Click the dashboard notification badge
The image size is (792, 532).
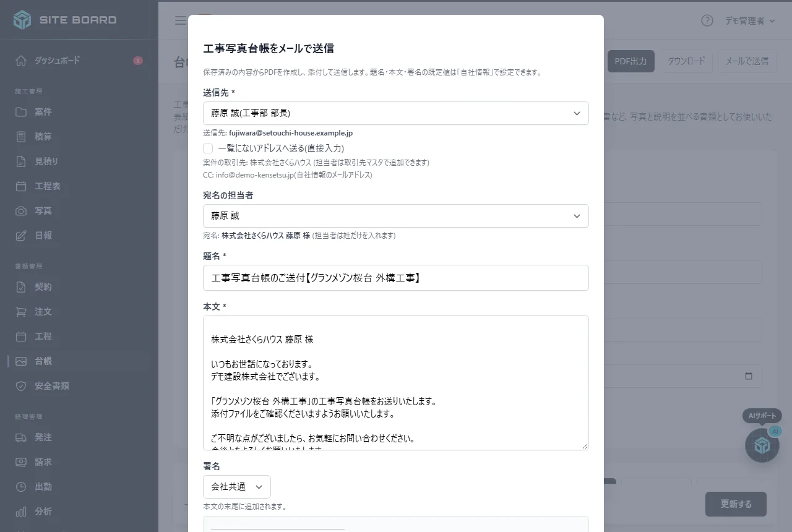(138, 61)
